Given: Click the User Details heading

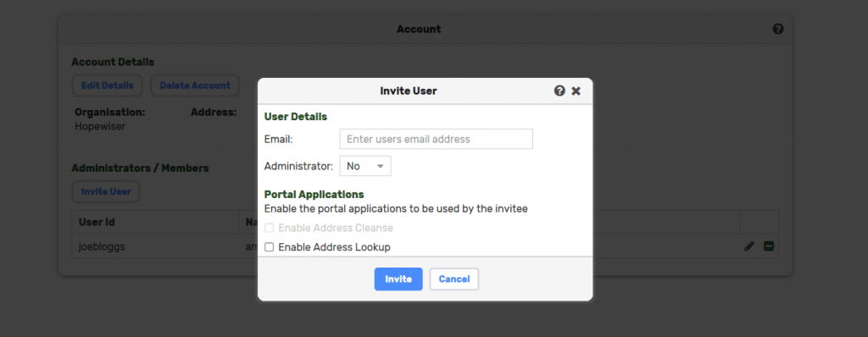Looking at the screenshot, I should (x=296, y=117).
